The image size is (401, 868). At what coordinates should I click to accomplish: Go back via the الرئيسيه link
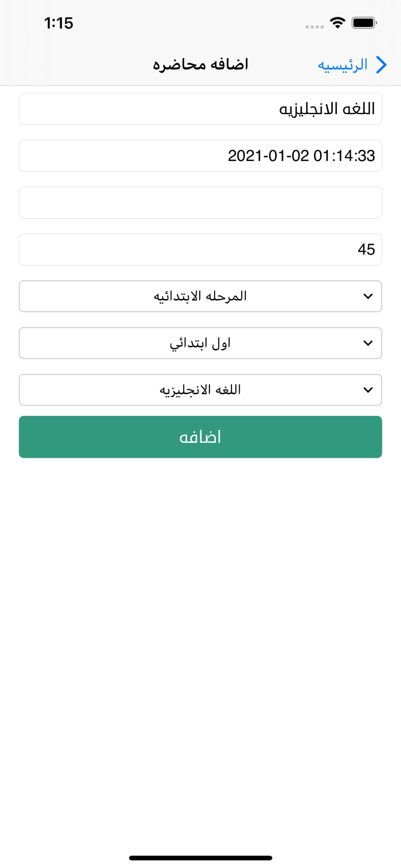click(343, 65)
